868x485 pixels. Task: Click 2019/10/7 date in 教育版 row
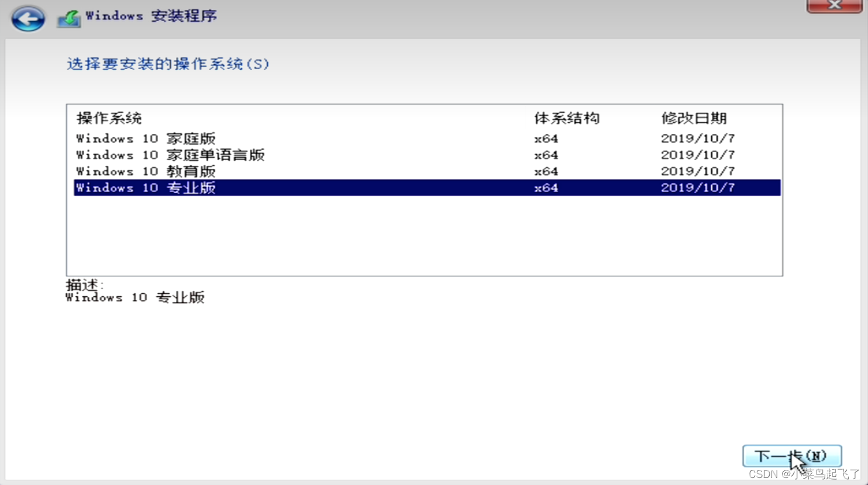[x=698, y=171]
